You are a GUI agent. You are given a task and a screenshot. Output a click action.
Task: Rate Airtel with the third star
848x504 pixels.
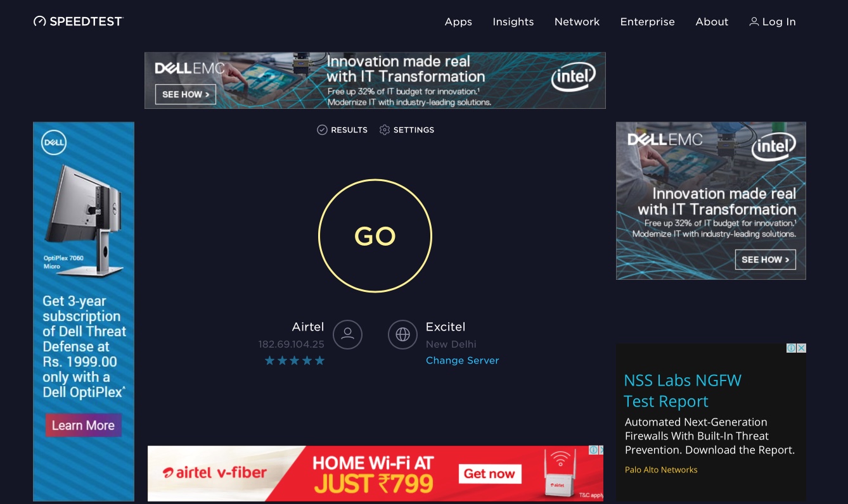point(295,360)
